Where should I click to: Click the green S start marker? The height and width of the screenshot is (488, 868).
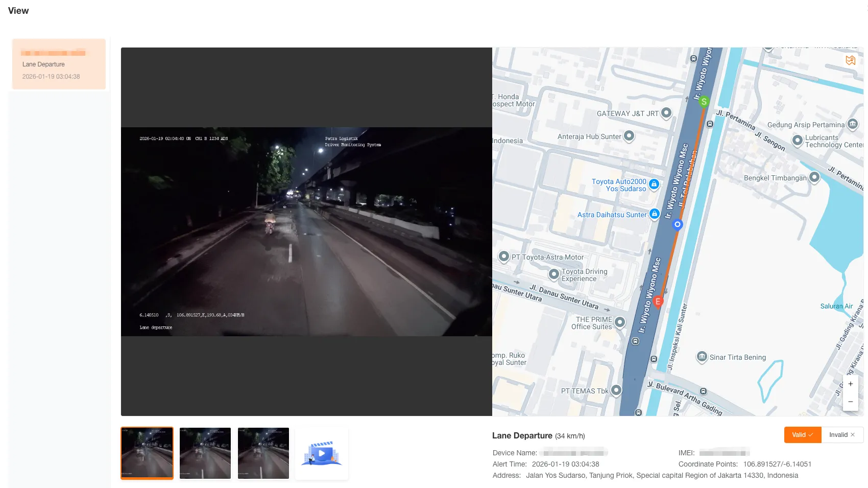(x=704, y=101)
